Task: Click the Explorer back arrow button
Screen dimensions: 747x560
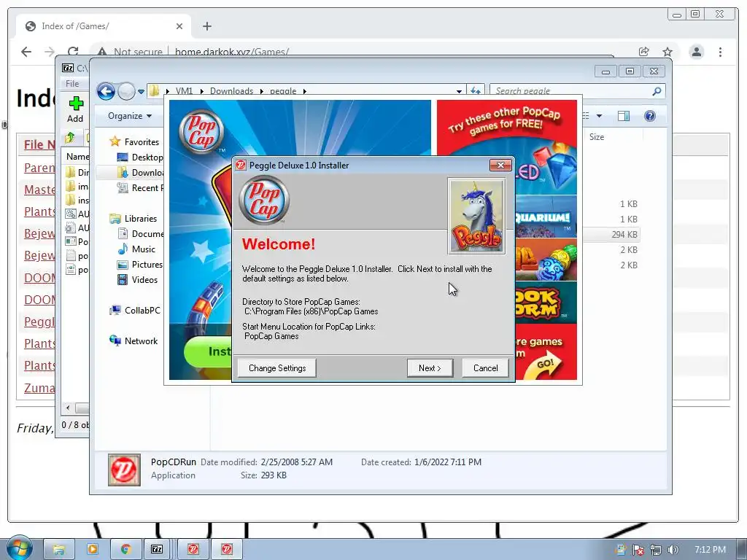Action: coord(107,91)
